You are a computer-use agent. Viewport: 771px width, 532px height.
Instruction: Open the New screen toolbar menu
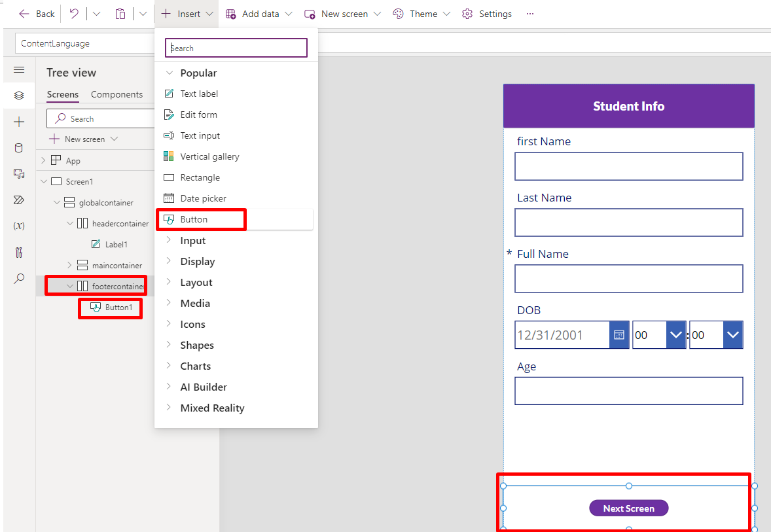(342, 14)
